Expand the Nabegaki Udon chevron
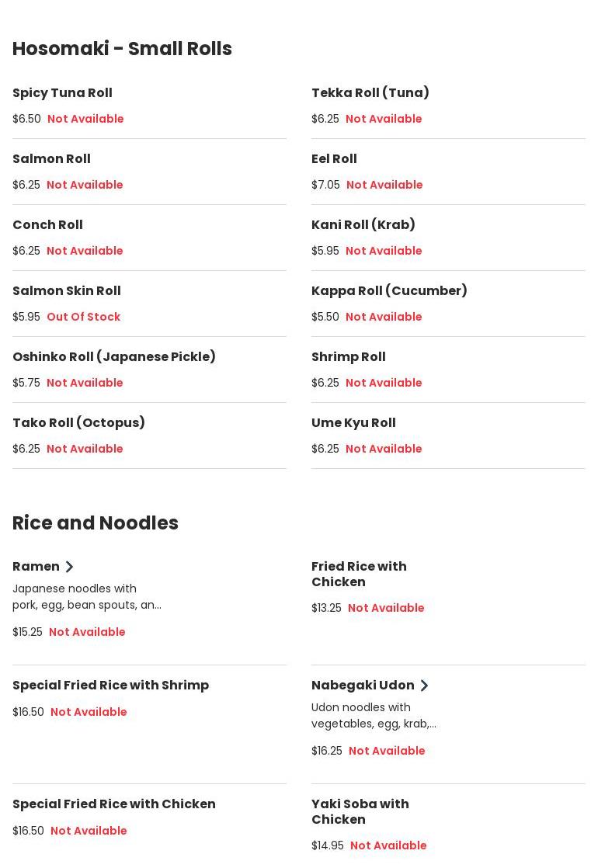This screenshot has height=868, width=598. pos(424,686)
